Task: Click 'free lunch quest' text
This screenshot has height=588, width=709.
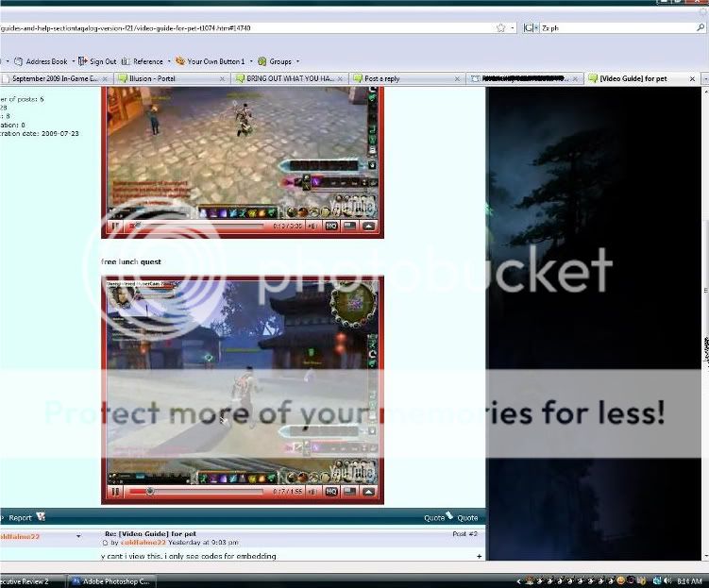Action: tap(131, 261)
